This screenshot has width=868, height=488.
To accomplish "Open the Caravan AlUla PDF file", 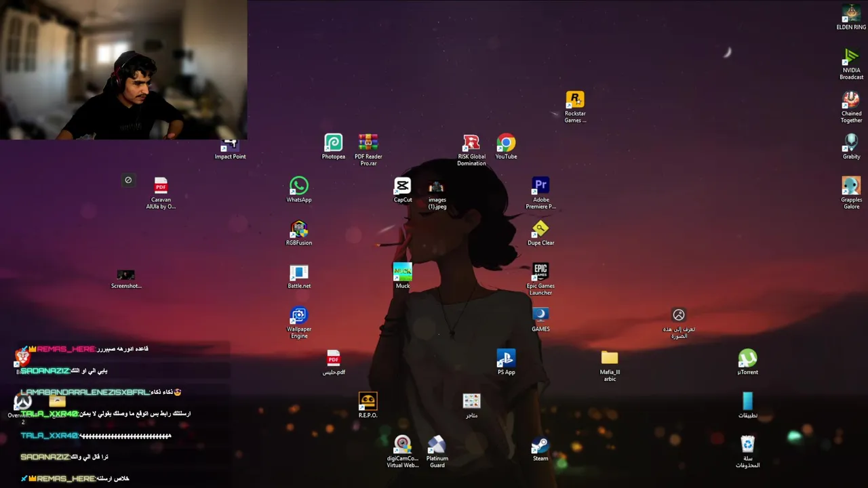I will [x=161, y=193].
